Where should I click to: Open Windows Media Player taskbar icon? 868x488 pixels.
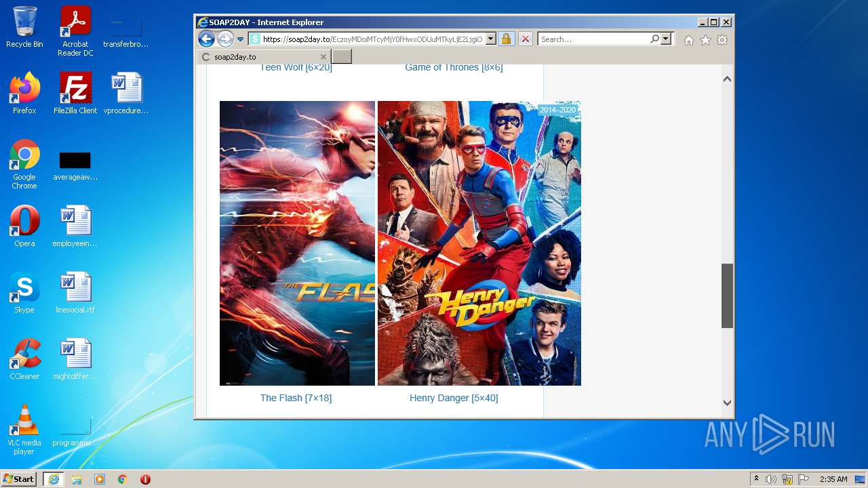pos(100,479)
